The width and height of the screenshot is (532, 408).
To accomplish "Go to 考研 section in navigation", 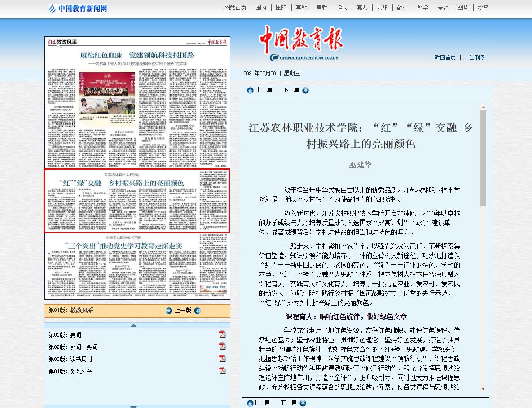I will pos(382,8).
